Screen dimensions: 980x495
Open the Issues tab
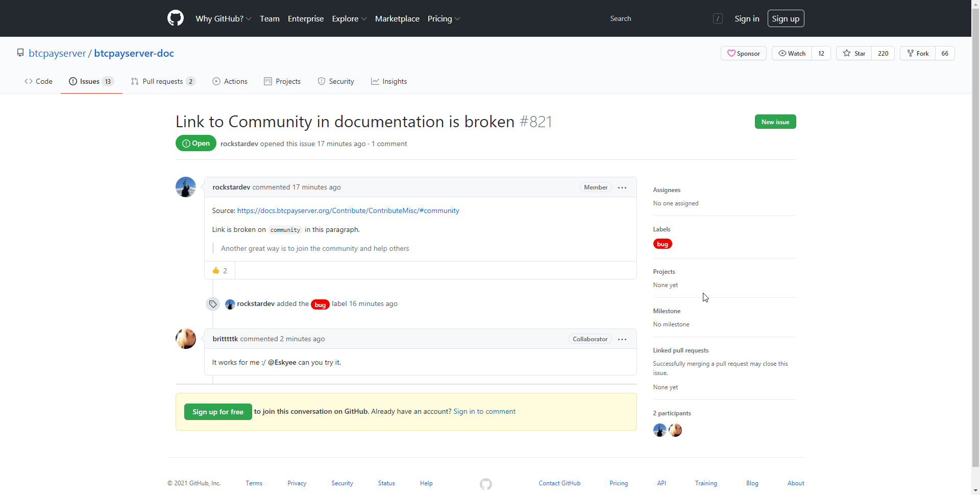coord(91,81)
